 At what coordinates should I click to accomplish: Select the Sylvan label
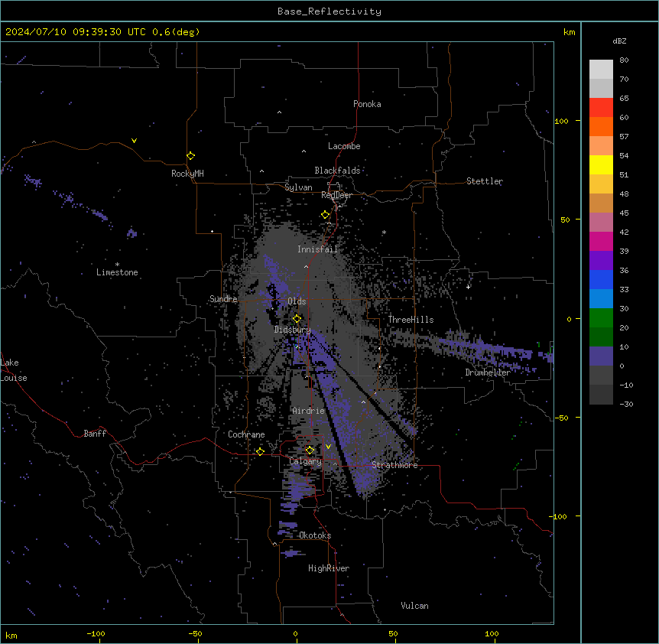[x=298, y=187]
